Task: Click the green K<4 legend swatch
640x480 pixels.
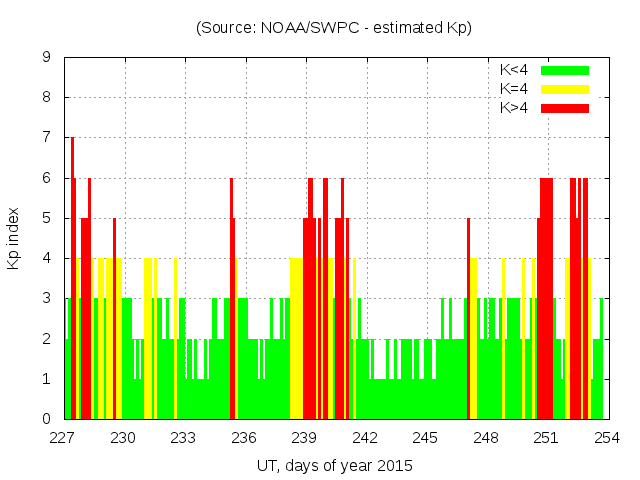Action: click(565, 70)
